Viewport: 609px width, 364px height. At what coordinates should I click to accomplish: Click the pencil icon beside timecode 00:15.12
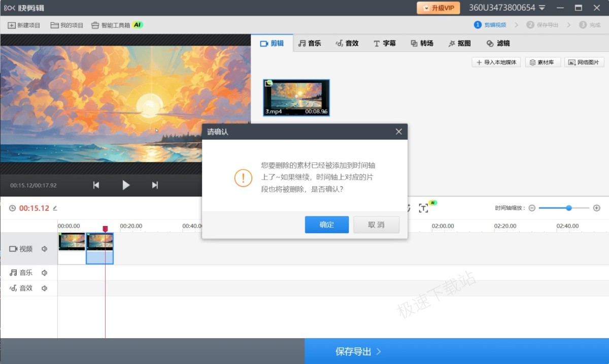point(55,208)
